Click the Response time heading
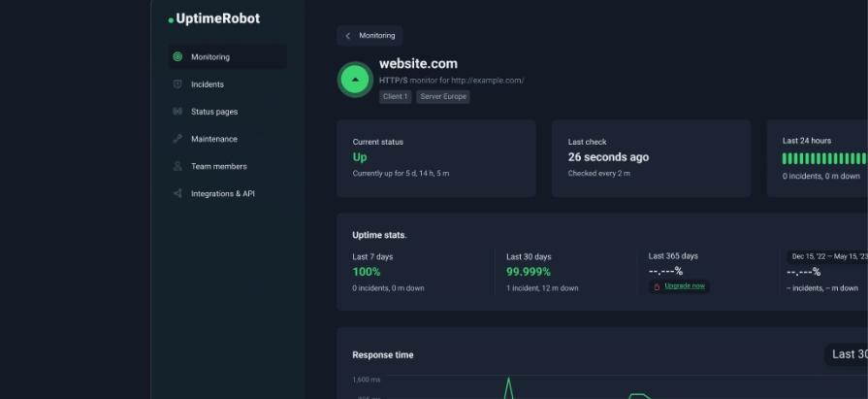 tap(383, 355)
